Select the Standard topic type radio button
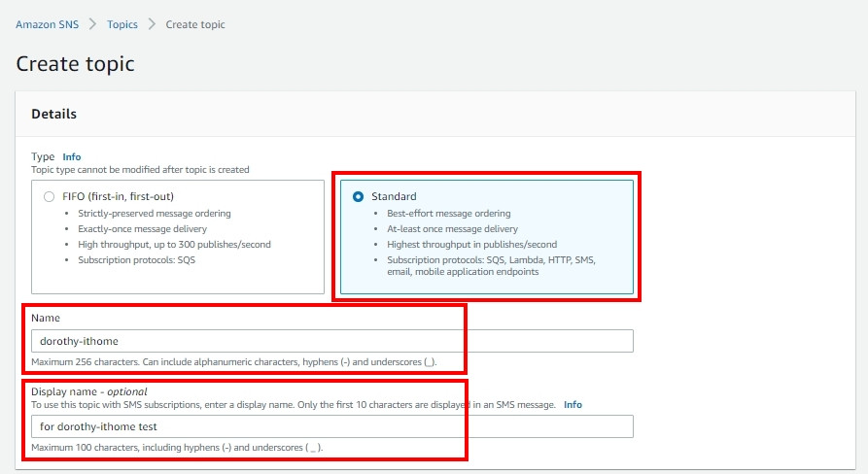 [x=358, y=196]
